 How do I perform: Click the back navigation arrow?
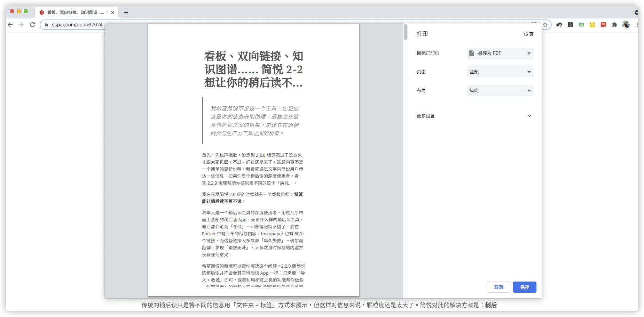click(10, 25)
